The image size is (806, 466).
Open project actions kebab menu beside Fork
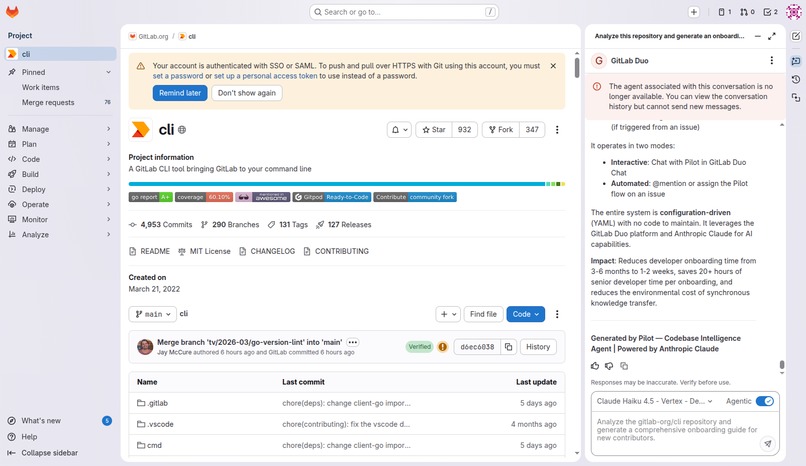tap(557, 130)
